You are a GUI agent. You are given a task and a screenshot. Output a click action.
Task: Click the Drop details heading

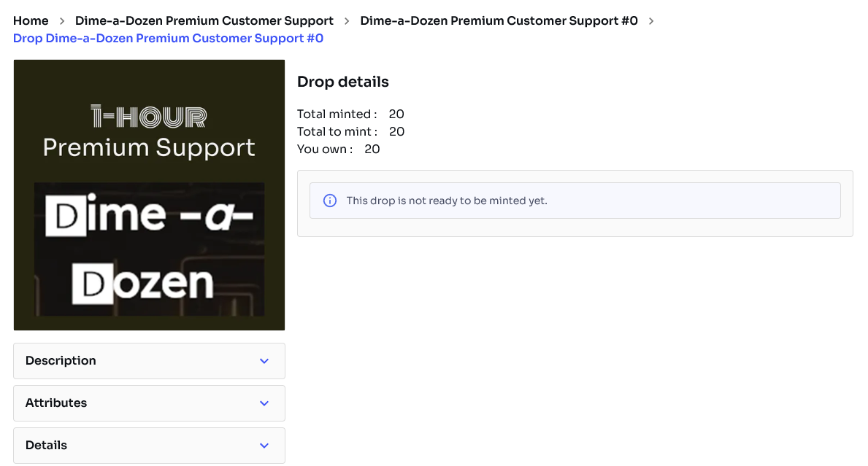click(x=343, y=82)
